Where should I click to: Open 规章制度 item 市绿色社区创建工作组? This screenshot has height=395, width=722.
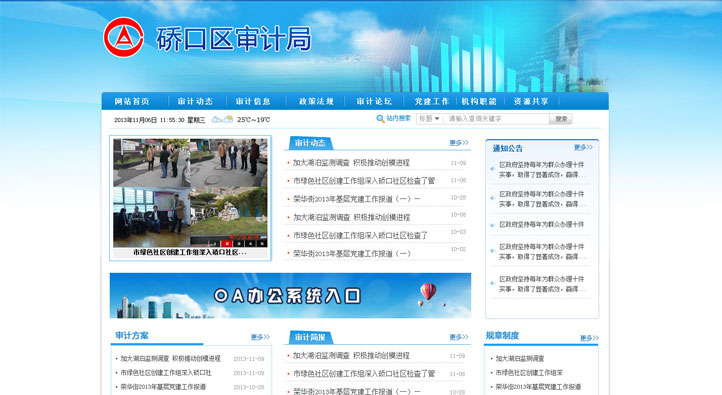529,372
